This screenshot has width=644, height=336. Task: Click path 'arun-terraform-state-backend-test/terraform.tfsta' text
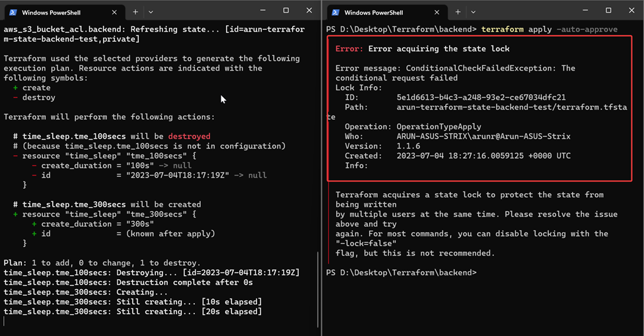coord(512,107)
